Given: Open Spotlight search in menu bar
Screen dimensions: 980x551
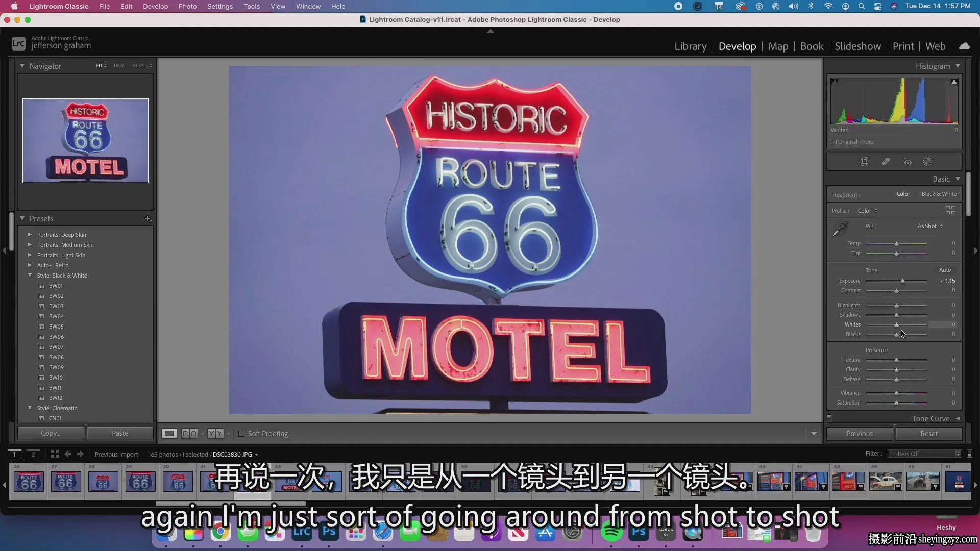Looking at the screenshot, I should [862, 6].
